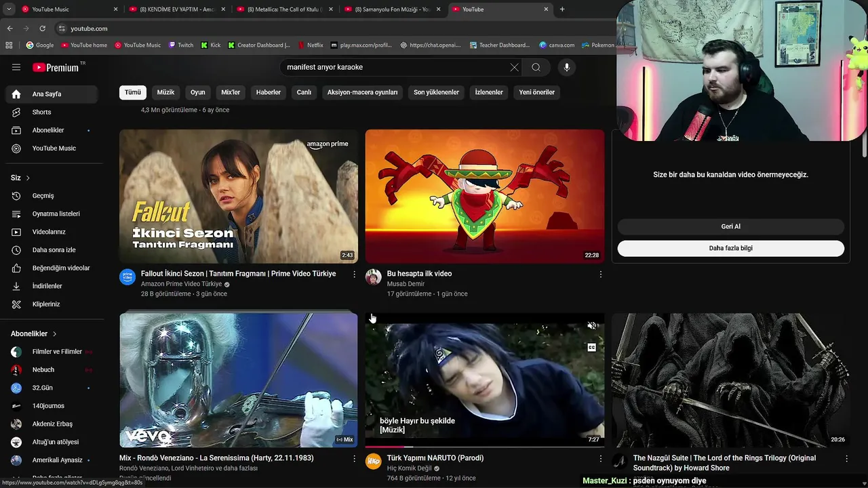Click the magnifier search button
Image resolution: width=868 pixels, height=488 pixels.
(x=536, y=67)
